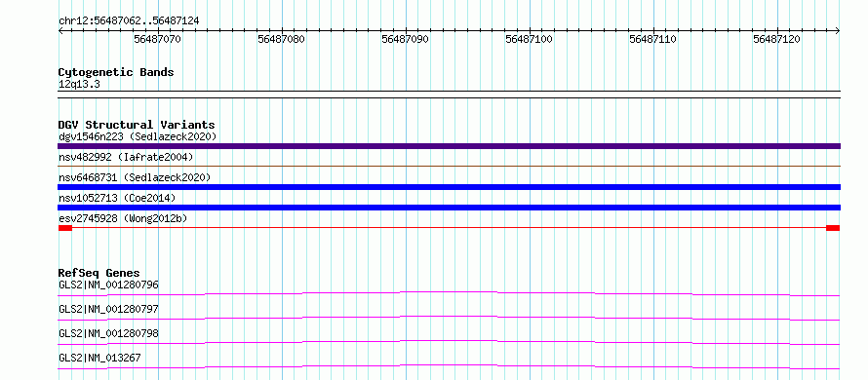Click the purple dgv1546n223 variant bar

[x=449, y=146]
